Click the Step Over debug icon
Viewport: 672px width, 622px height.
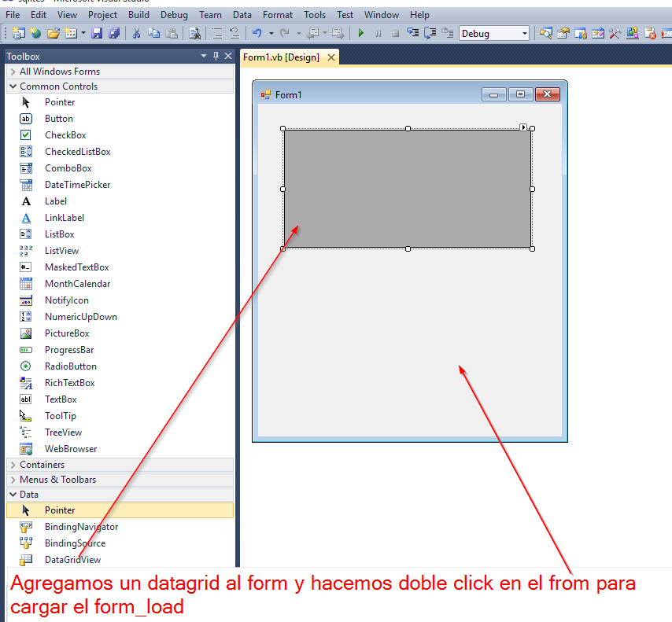coord(430,33)
